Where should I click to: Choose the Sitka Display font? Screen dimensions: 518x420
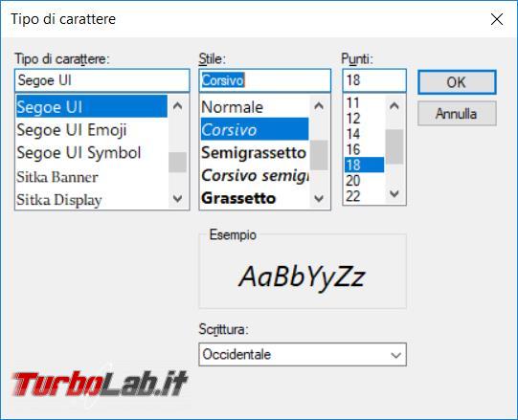(x=92, y=200)
